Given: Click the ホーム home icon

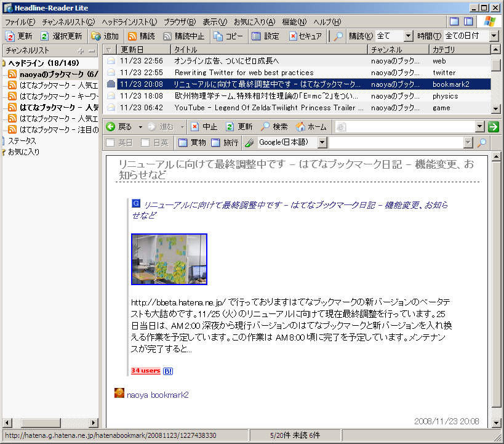Looking at the screenshot, I should point(300,127).
